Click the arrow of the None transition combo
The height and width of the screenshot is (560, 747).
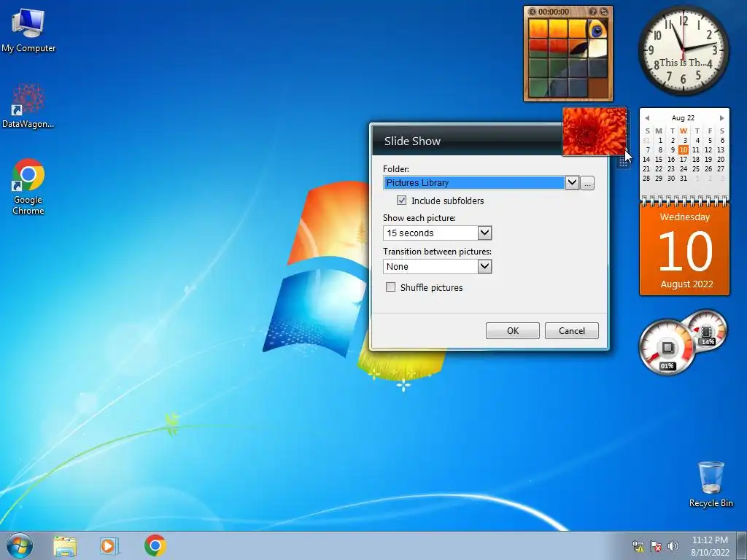tap(484, 266)
